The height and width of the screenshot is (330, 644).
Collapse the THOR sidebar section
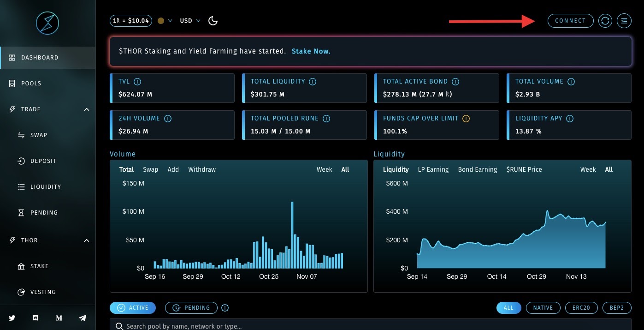point(86,240)
